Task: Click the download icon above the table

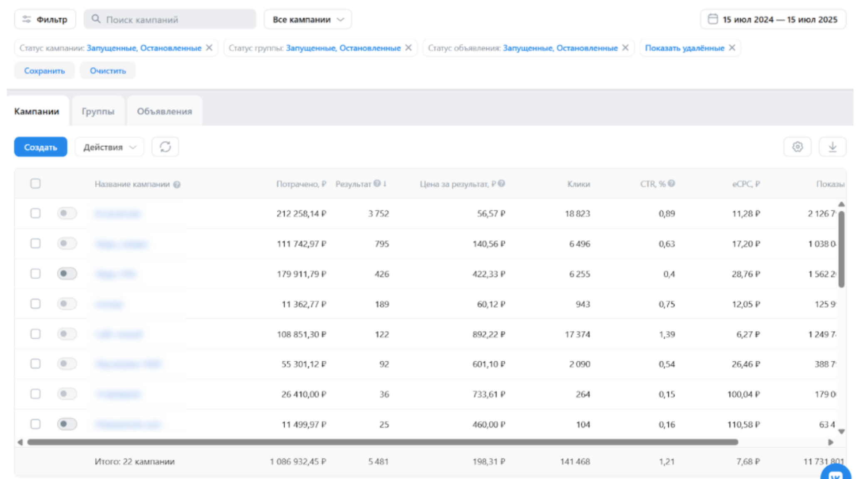Action: coord(832,147)
